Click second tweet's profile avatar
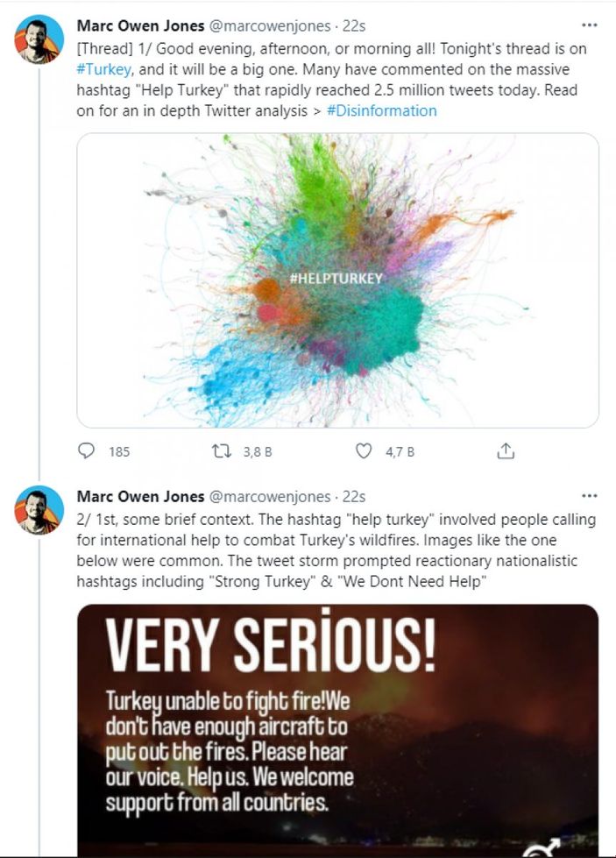Viewport: 616px width, 858px height. (x=39, y=509)
